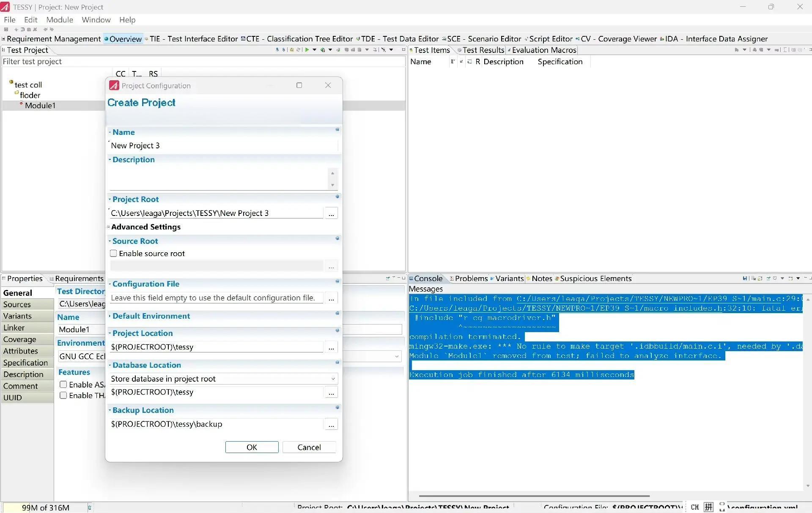The height and width of the screenshot is (513, 812).
Task: Open the Module menu
Action: pos(59,20)
